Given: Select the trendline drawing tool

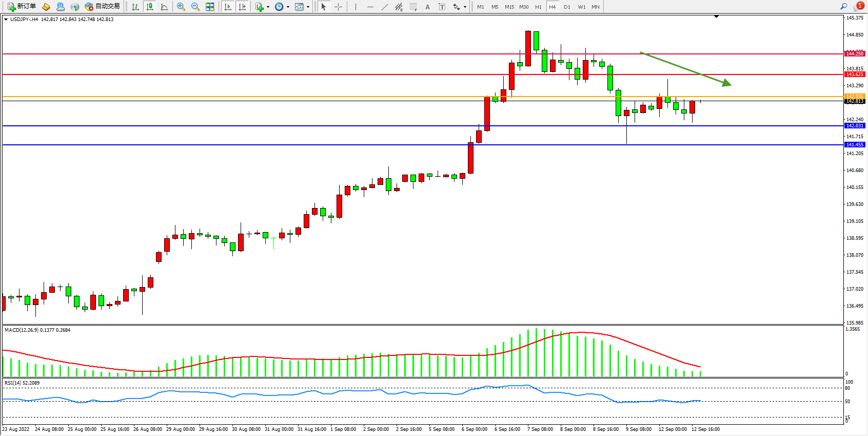Looking at the screenshot, I should (x=385, y=7).
